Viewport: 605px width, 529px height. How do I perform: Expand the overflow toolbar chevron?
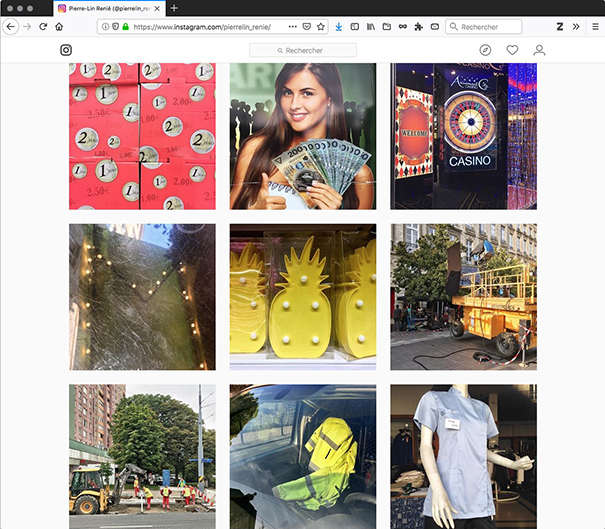[575, 26]
